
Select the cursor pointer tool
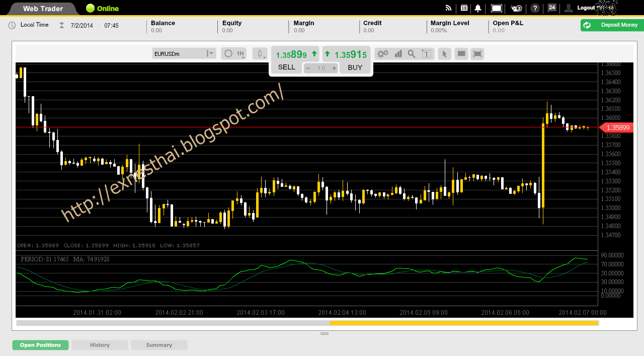pyautogui.click(x=444, y=54)
